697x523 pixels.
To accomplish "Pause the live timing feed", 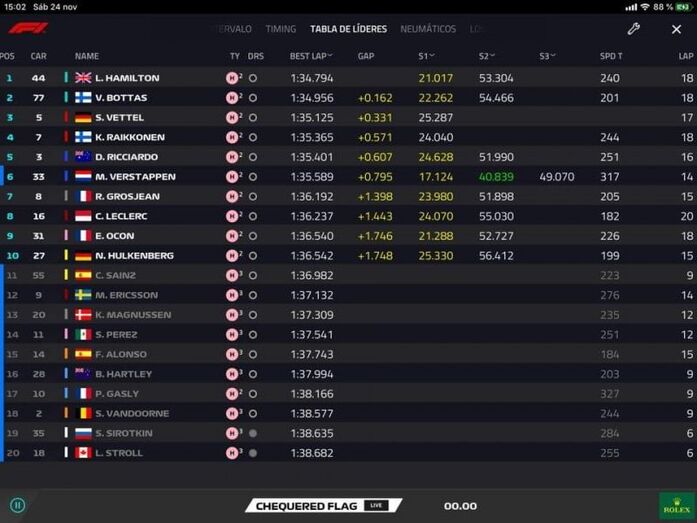I will point(17,505).
